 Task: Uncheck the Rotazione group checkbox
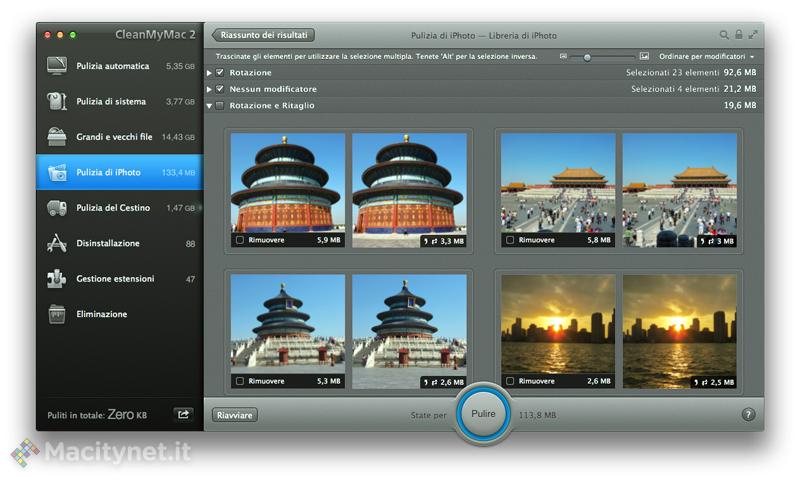coord(220,73)
